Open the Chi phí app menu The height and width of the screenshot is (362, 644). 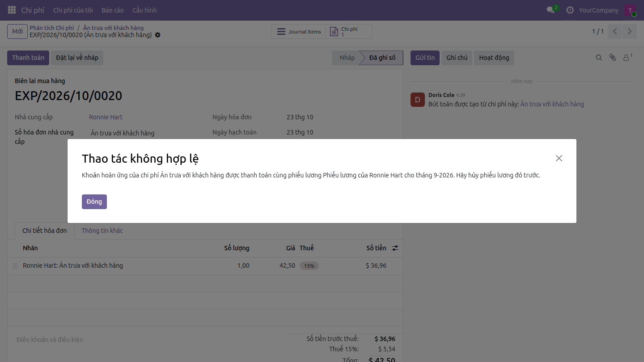point(33,10)
